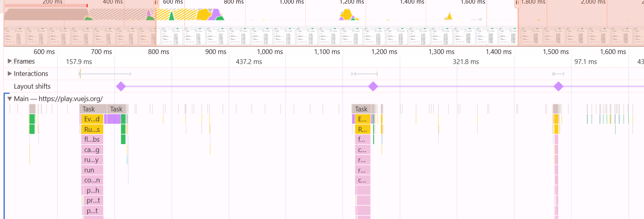Expand the Frames track

(10, 61)
